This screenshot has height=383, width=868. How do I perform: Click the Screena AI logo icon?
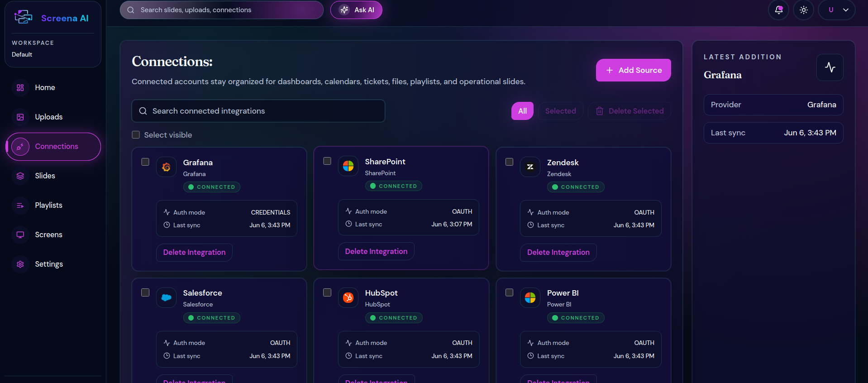click(x=23, y=18)
